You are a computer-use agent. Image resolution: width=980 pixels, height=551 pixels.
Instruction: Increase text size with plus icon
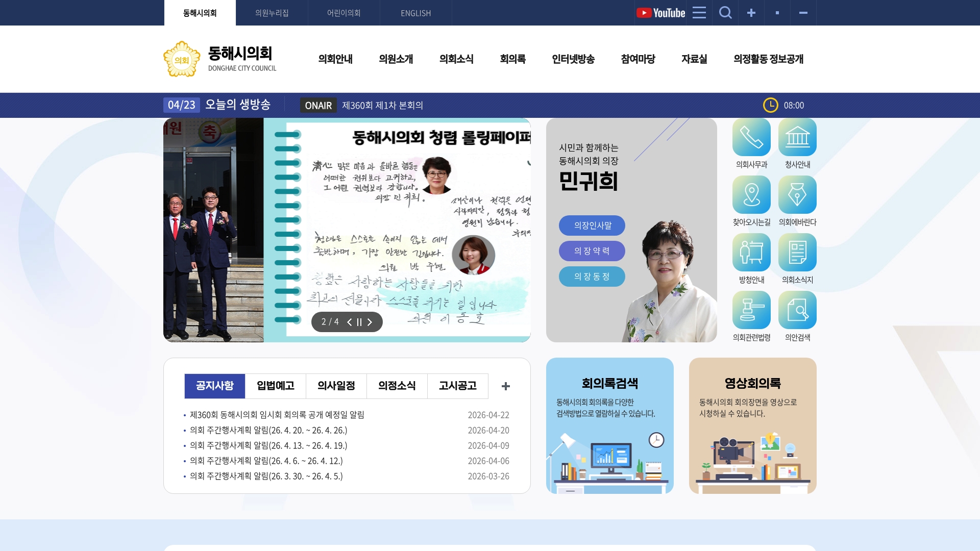click(x=751, y=13)
